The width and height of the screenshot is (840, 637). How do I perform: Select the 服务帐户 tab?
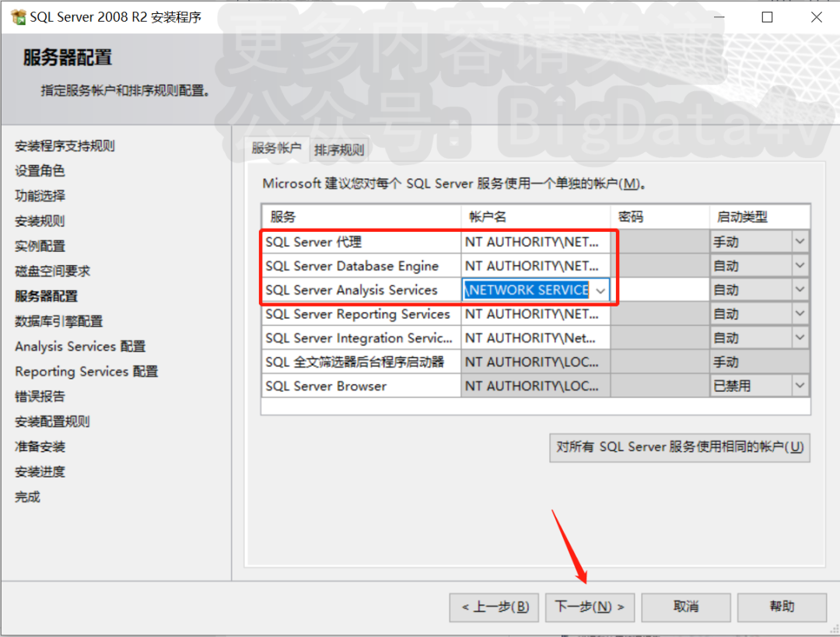pos(276,149)
